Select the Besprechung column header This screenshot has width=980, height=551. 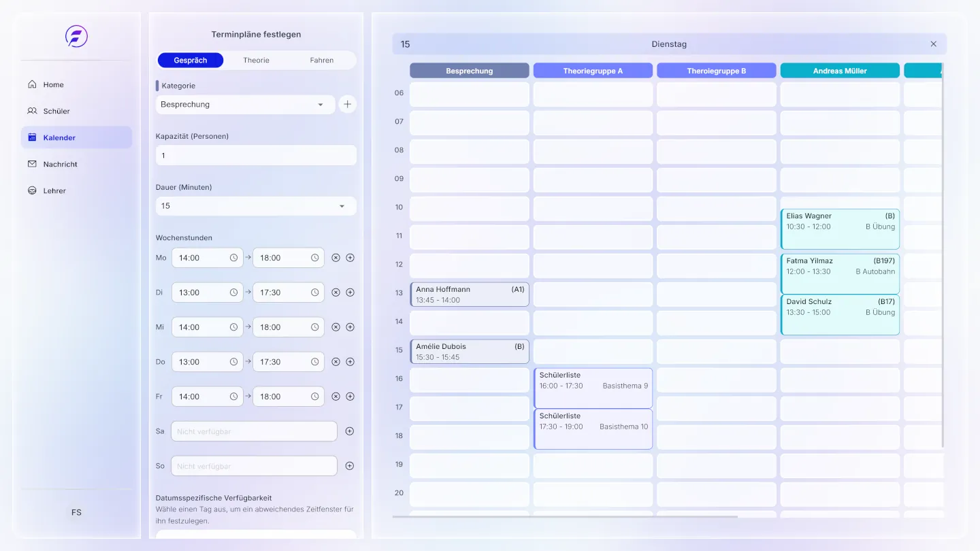(x=470, y=71)
